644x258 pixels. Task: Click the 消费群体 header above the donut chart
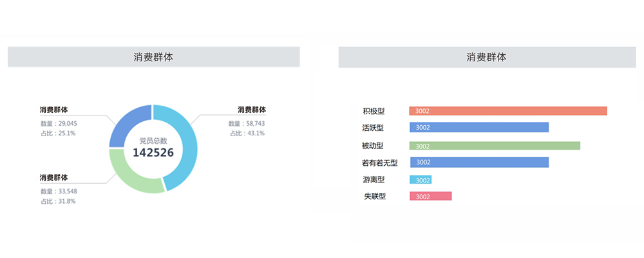pos(153,57)
